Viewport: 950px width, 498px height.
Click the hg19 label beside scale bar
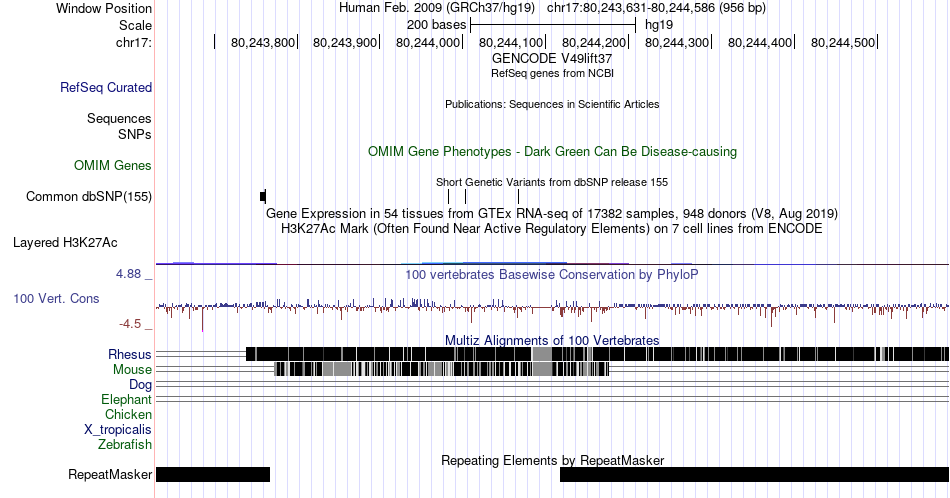click(x=659, y=25)
